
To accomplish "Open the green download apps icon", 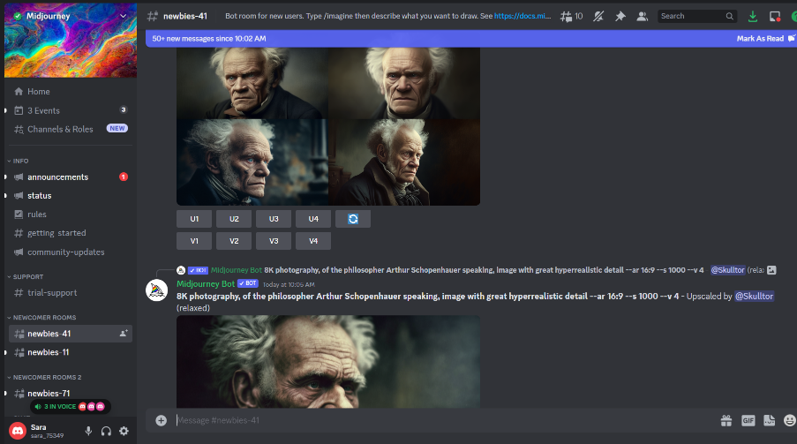I will point(752,16).
